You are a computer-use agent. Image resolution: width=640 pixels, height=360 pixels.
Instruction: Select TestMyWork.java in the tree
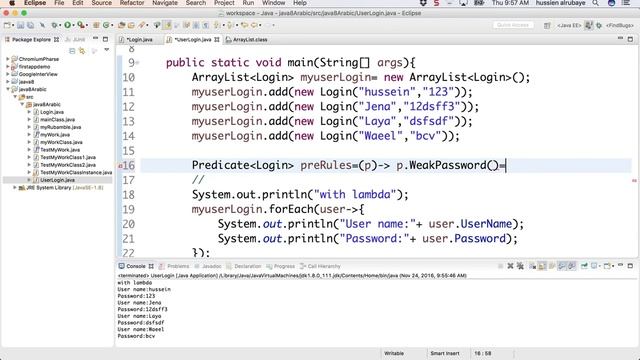(x=60, y=149)
